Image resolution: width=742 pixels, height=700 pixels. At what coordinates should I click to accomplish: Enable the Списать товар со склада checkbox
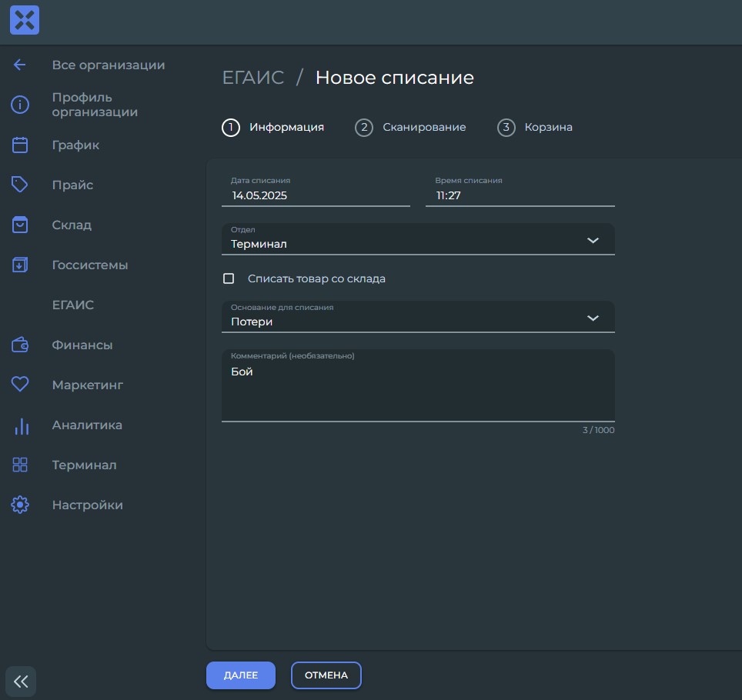(229, 278)
